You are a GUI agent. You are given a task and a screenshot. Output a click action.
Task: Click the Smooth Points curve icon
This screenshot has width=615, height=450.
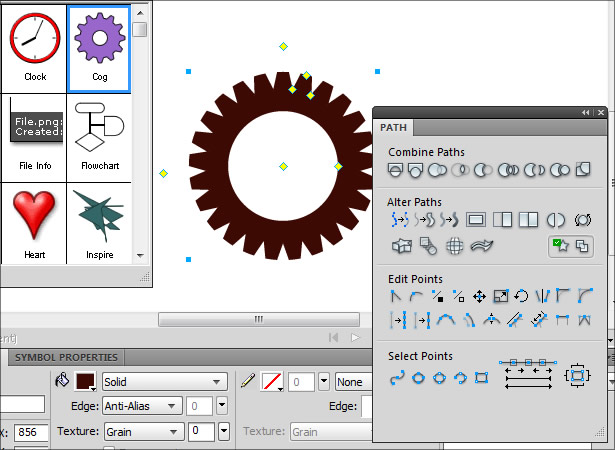[416, 296]
